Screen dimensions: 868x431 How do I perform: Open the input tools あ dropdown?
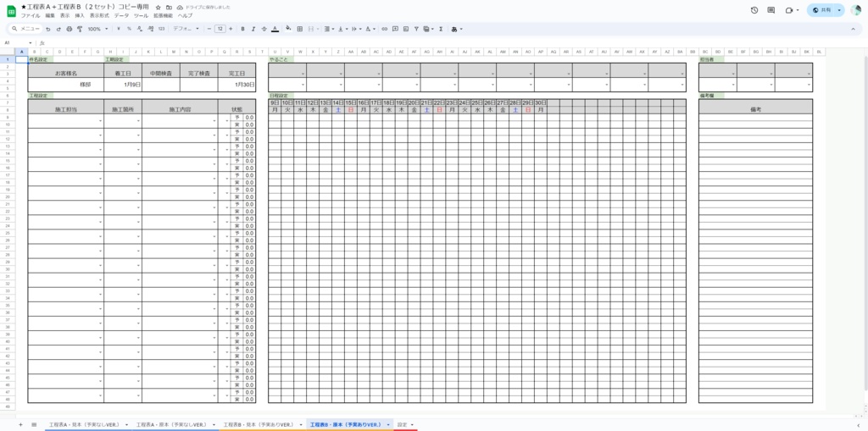coord(457,29)
